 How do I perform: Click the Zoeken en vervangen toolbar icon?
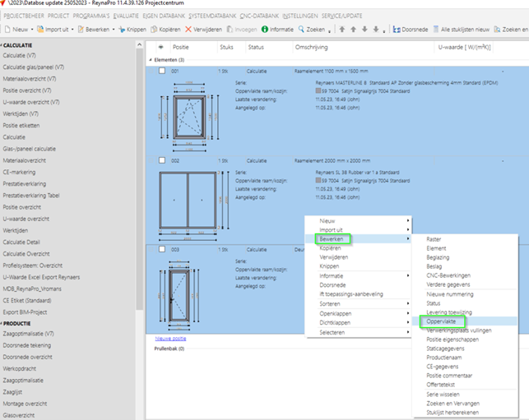pyautogui.click(x=497, y=30)
